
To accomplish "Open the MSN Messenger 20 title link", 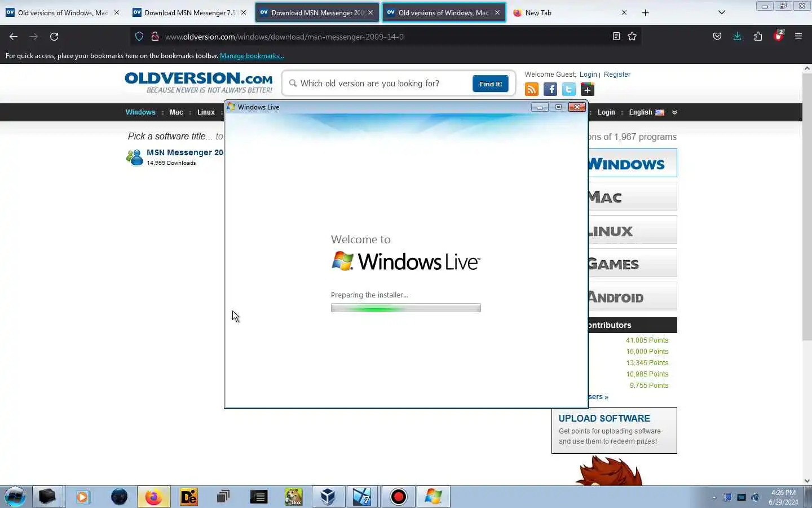I will click(185, 152).
